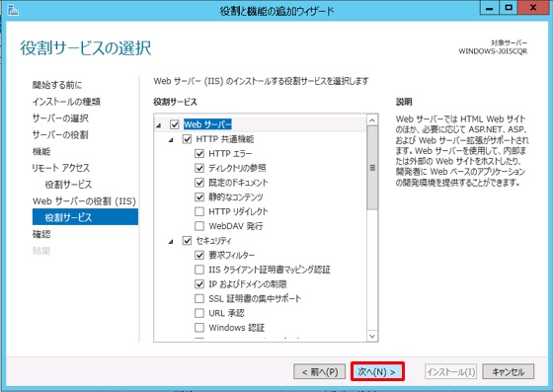Close the wizard window
Screen dimensions: 553x392
(533, 8)
